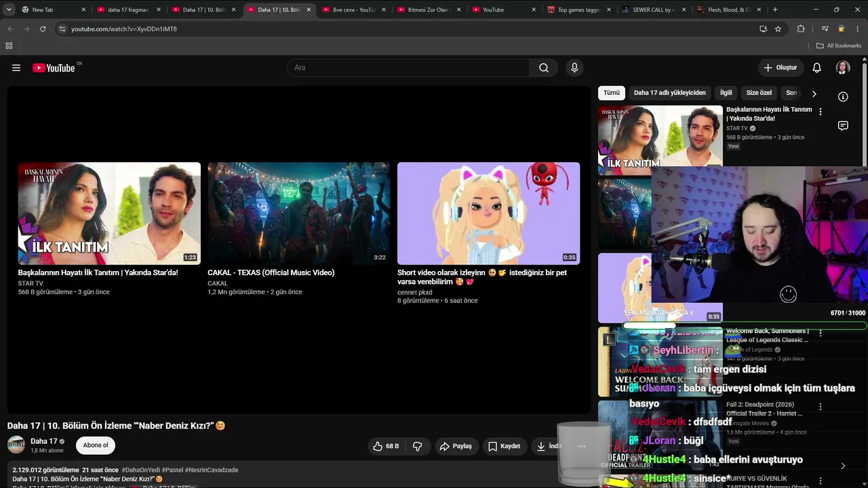Play the CAKAL - TEXAS end-screen thumbnail
The width and height of the screenshot is (868, 488).
point(298,213)
